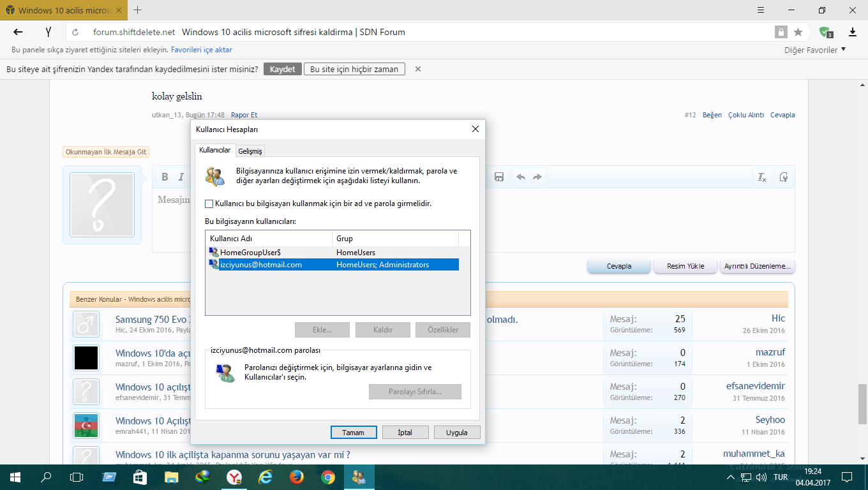
Task: Select the Kullanıcılar tab
Action: coord(214,150)
